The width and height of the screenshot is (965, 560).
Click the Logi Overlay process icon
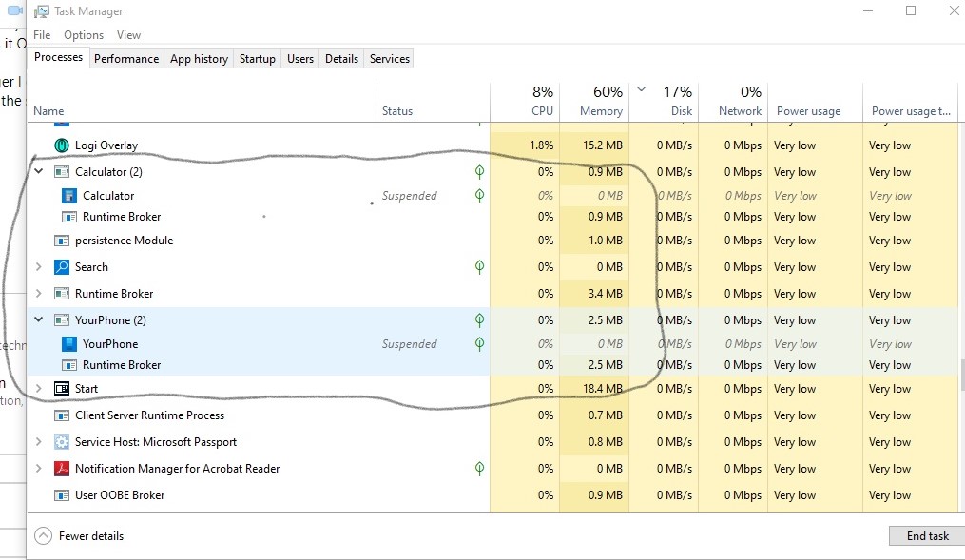point(62,145)
